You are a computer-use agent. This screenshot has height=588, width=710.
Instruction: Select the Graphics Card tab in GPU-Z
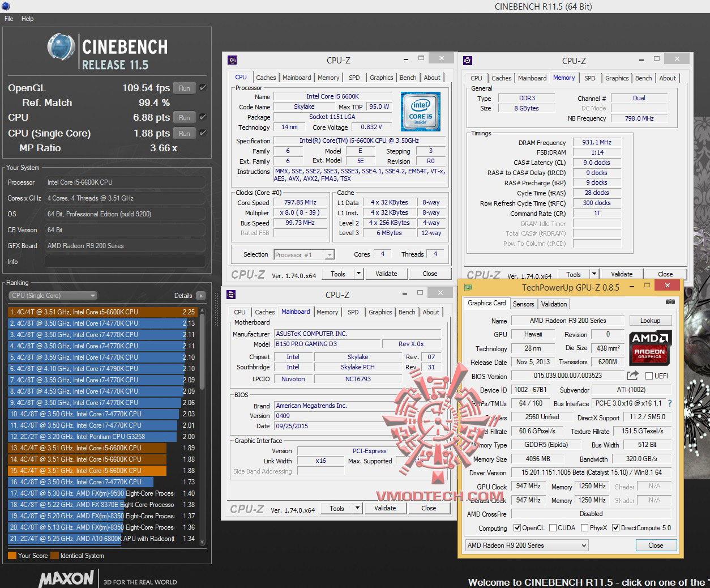point(487,303)
